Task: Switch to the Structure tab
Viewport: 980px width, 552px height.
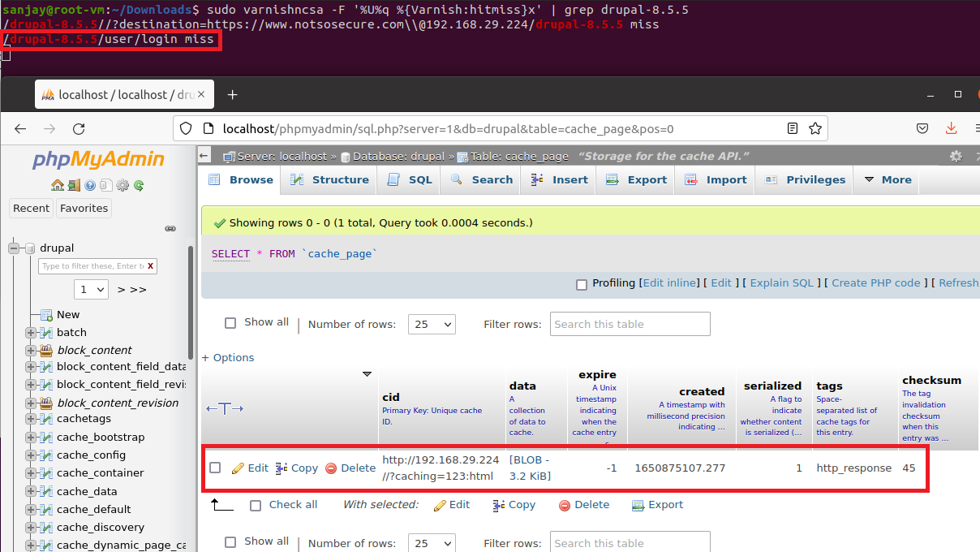Action: tap(330, 180)
